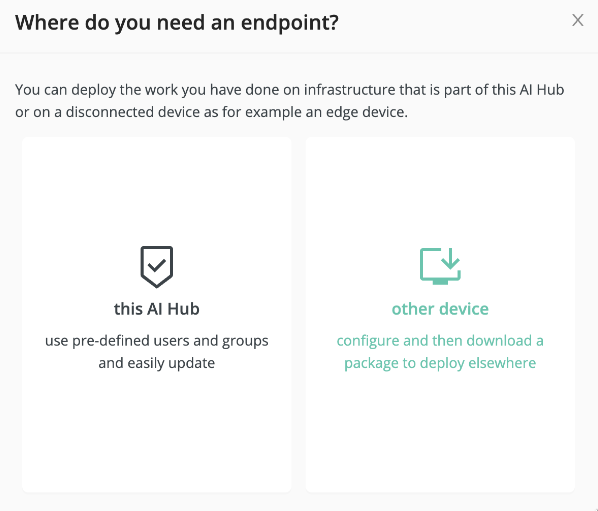The width and height of the screenshot is (598, 511).
Task: Click the word 'Hub' in the left card title
Action: pyautogui.click(x=183, y=309)
